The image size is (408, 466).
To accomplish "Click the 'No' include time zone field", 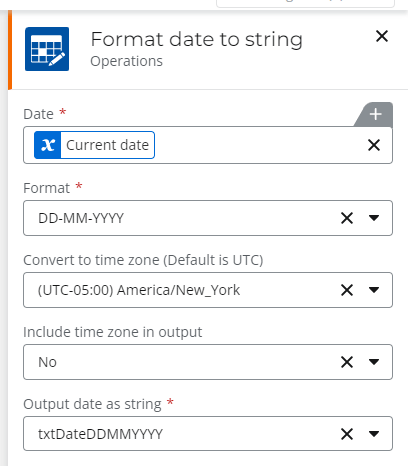I will pyautogui.click(x=208, y=362).
